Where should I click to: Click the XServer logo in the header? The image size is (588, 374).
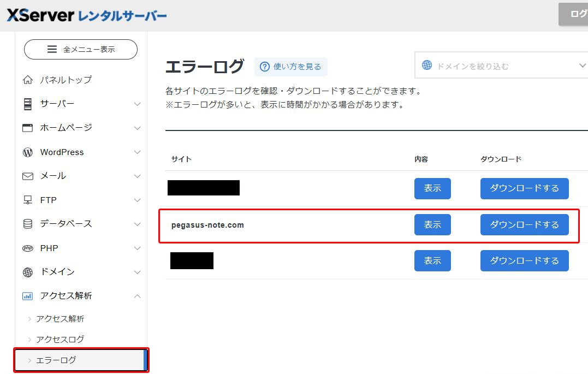87,15
